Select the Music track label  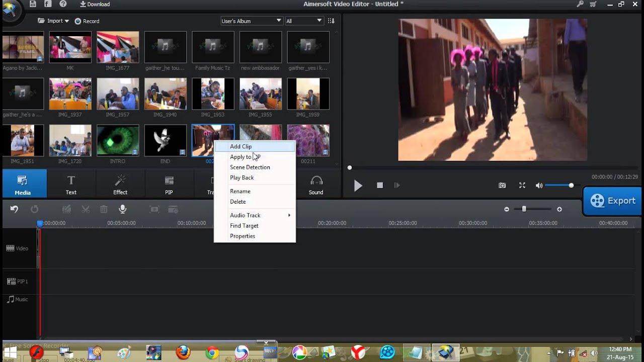tap(17, 299)
